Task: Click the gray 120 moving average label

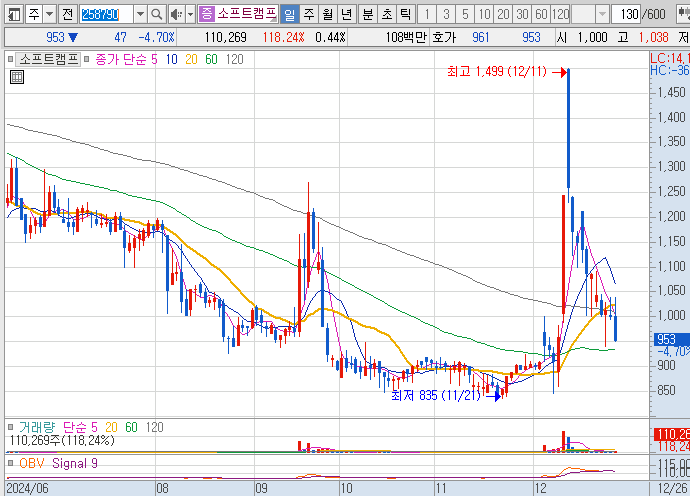Action: pos(235,59)
